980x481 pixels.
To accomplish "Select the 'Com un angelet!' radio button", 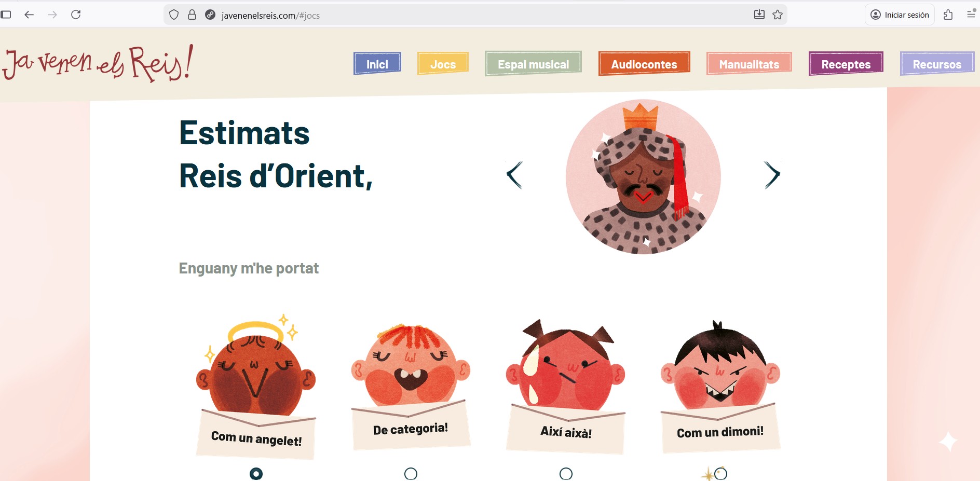I will click(256, 474).
